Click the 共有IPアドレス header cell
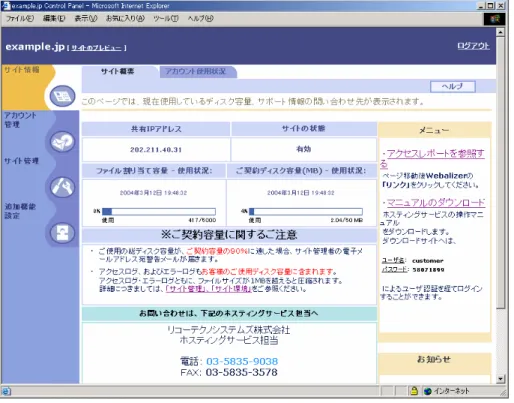The width and height of the screenshot is (514, 403). tap(156, 129)
